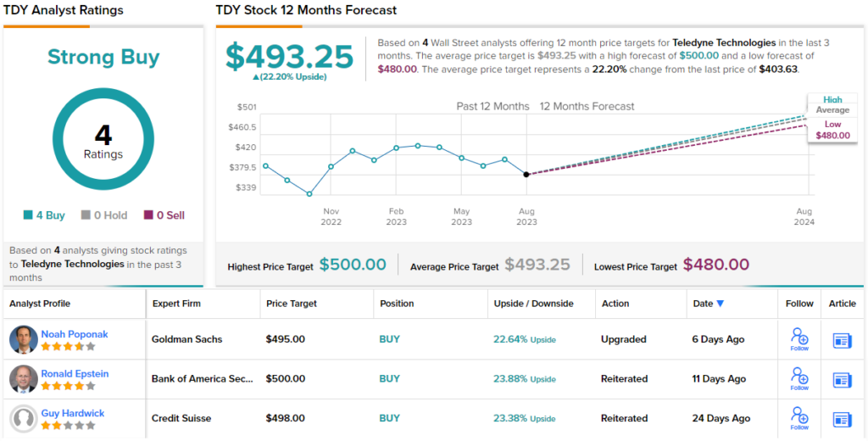Click Guy Hardwick's avatar placeholder
Image resolution: width=868 pixels, height=441 pixels.
click(23, 419)
